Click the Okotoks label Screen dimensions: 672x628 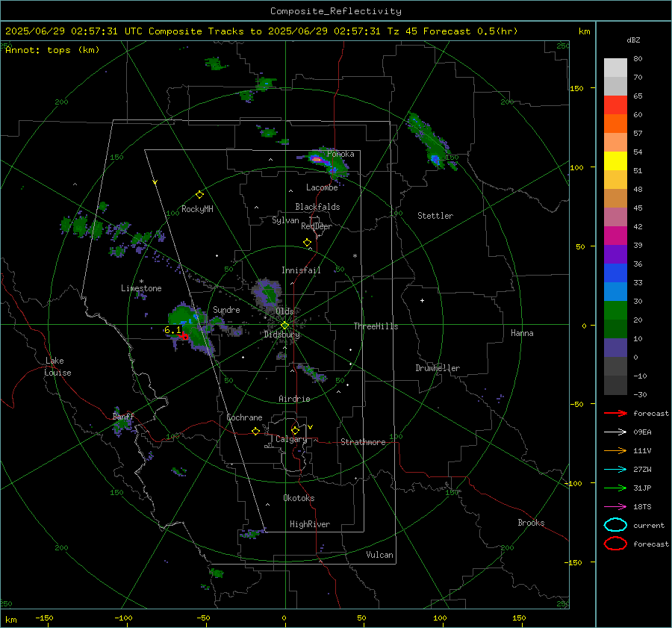pyautogui.click(x=299, y=498)
